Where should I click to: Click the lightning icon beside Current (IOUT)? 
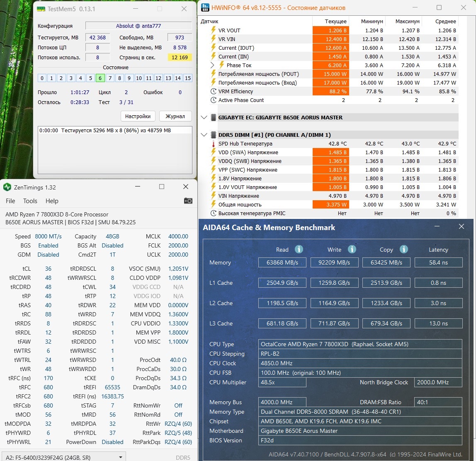click(x=214, y=48)
